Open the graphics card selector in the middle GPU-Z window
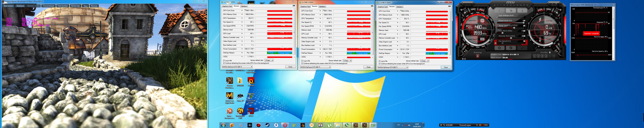The height and width of the screenshot is (128, 644). (x=316, y=67)
